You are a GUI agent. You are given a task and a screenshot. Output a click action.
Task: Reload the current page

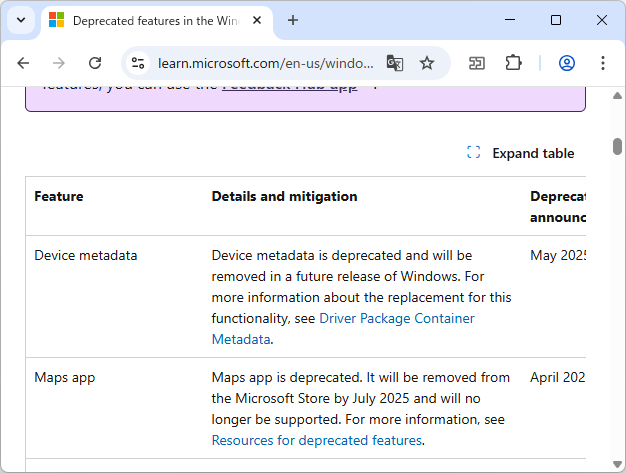(95, 63)
